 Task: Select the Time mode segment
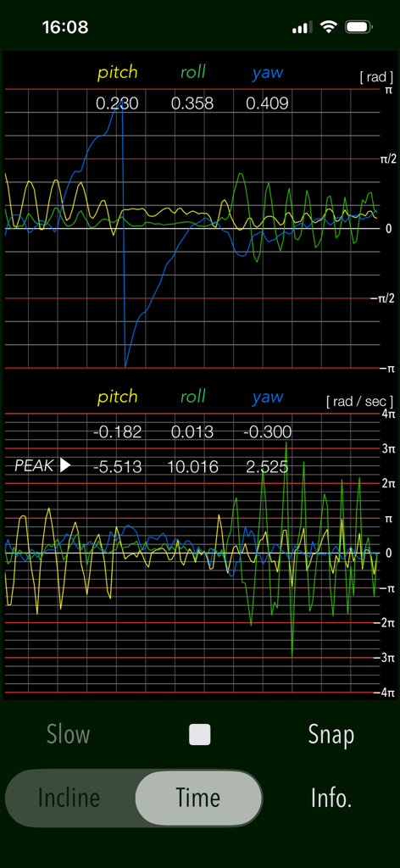click(198, 798)
